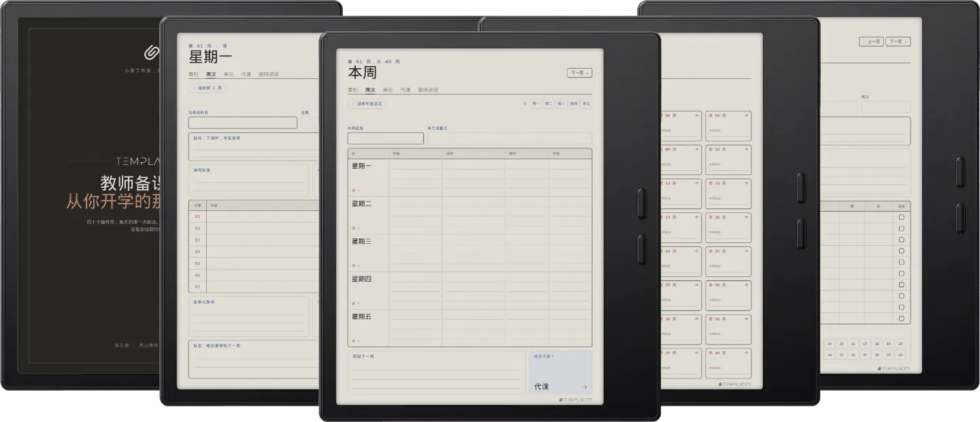This screenshot has height=422, width=980.
Task: Open the red lesson link under 星期二 row
Action: tap(355, 228)
